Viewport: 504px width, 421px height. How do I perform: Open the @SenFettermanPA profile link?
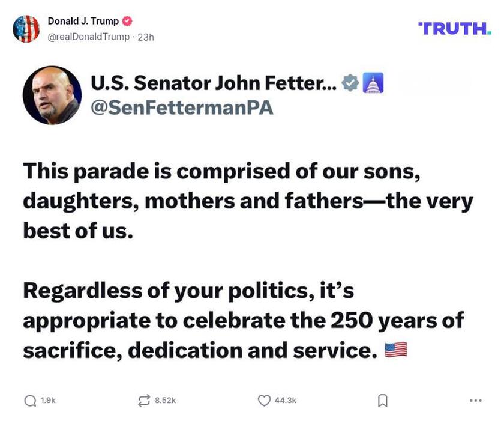(181, 108)
